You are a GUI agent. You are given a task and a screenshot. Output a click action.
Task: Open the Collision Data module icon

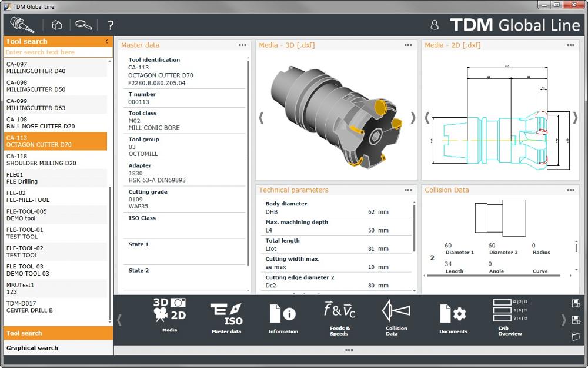(396, 317)
